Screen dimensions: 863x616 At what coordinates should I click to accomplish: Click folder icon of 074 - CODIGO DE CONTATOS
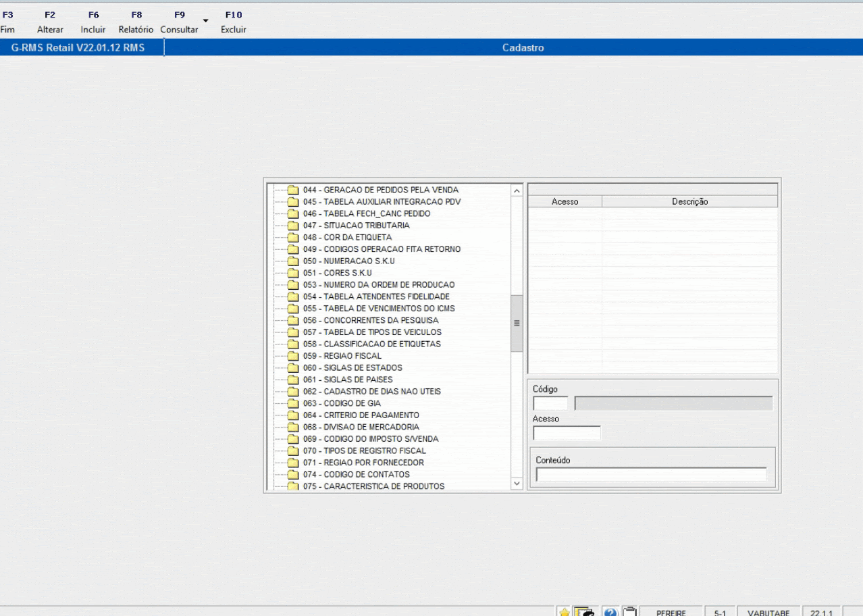point(293,475)
